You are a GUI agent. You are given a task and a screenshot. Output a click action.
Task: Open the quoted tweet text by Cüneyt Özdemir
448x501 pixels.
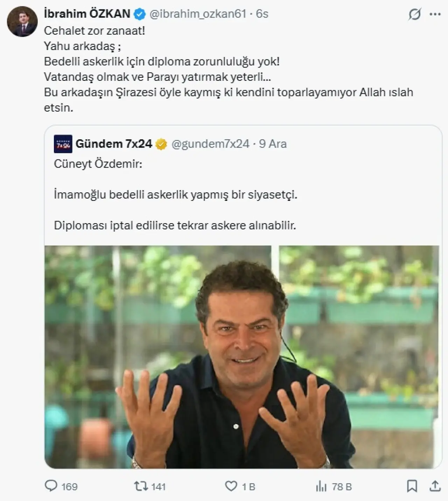pos(175,195)
